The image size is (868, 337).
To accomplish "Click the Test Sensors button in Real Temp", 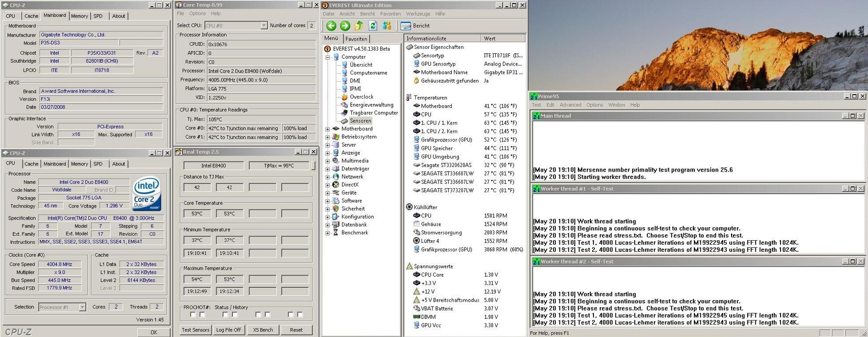I will [196, 330].
